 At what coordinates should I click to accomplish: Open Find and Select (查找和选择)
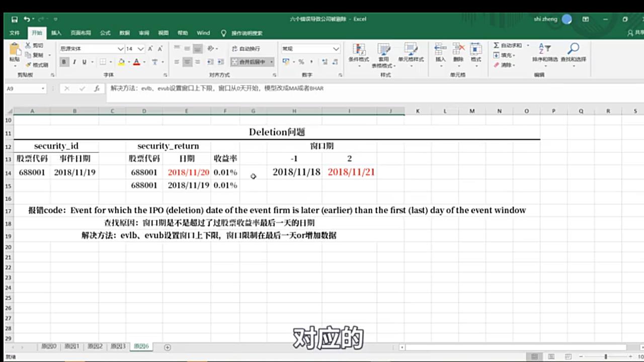point(573,53)
